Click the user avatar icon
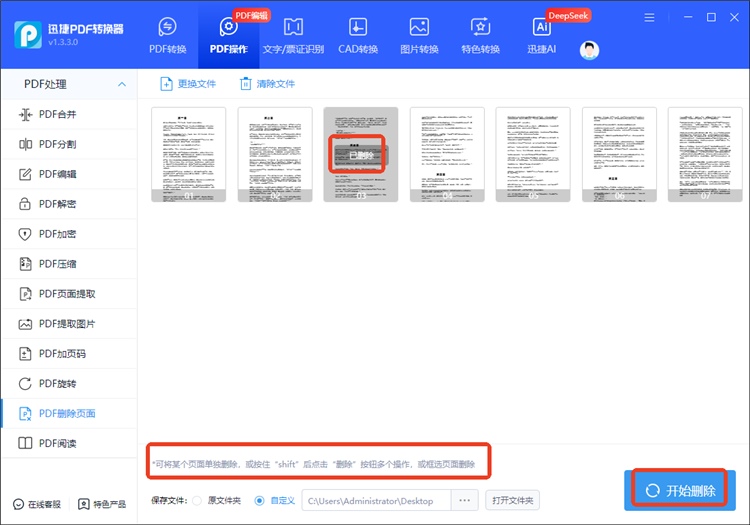Screen dimensions: 750x525 tap(590, 50)
